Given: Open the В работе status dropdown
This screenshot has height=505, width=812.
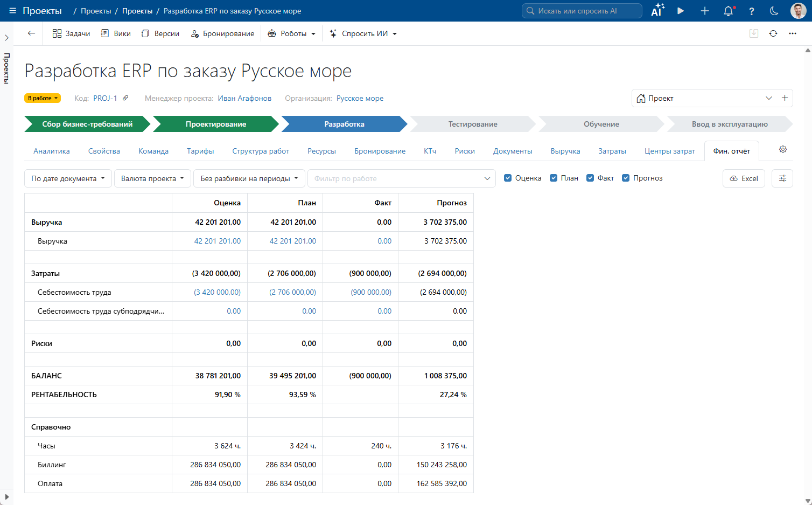Looking at the screenshot, I should tap(43, 98).
